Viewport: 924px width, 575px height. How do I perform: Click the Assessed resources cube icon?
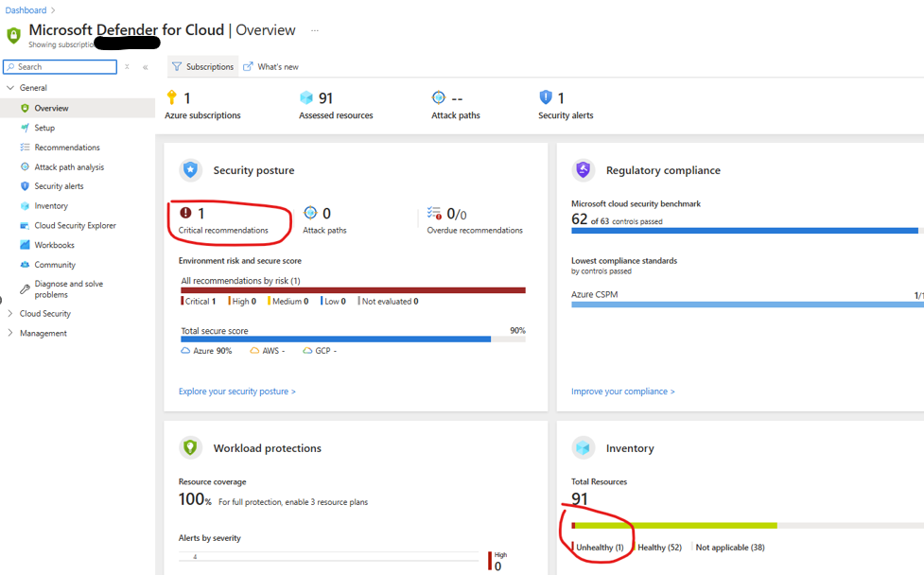[x=306, y=97]
